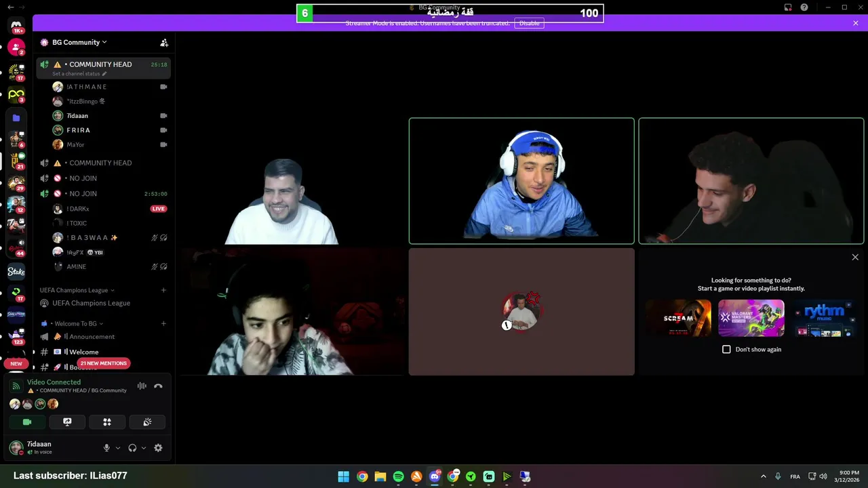This screenshot has width=868, height=488.
Task: Select user AMINE in voice list
Action: click(110, 267)
